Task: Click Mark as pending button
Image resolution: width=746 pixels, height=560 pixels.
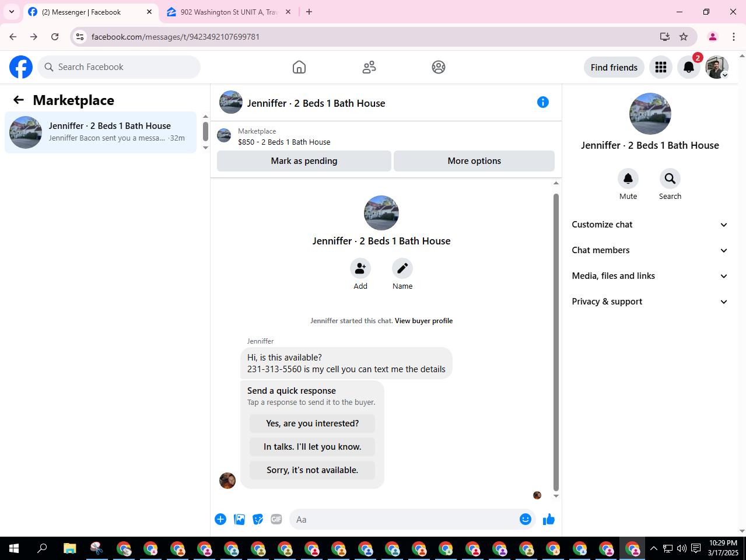Action: pyautogui.click(x=304, y=161)
